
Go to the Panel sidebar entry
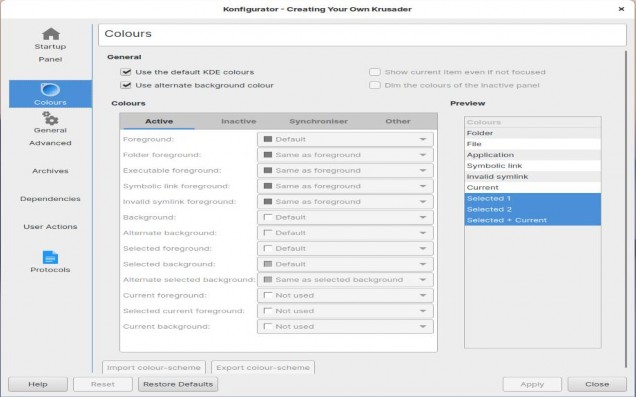50,59
